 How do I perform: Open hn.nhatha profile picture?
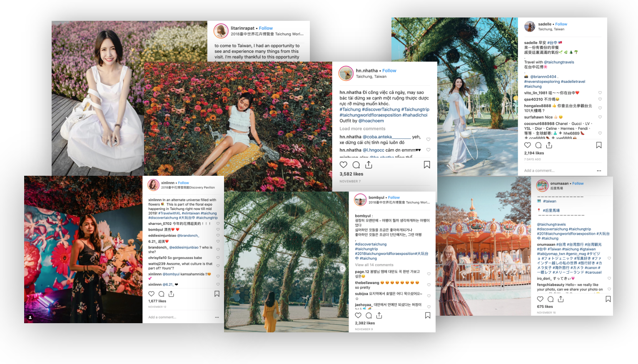(x=346, y=73)
